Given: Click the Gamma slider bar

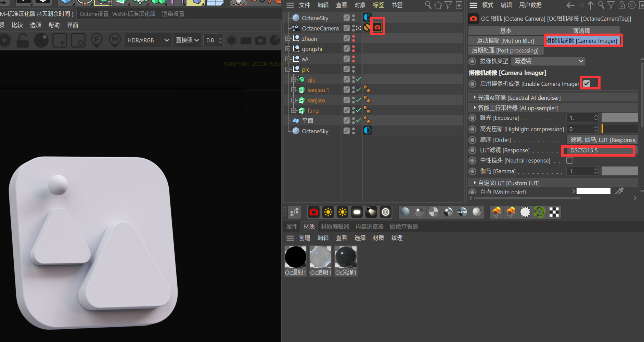Looking at the screenshot, I should pyautogui.click(x=620, y=171).
